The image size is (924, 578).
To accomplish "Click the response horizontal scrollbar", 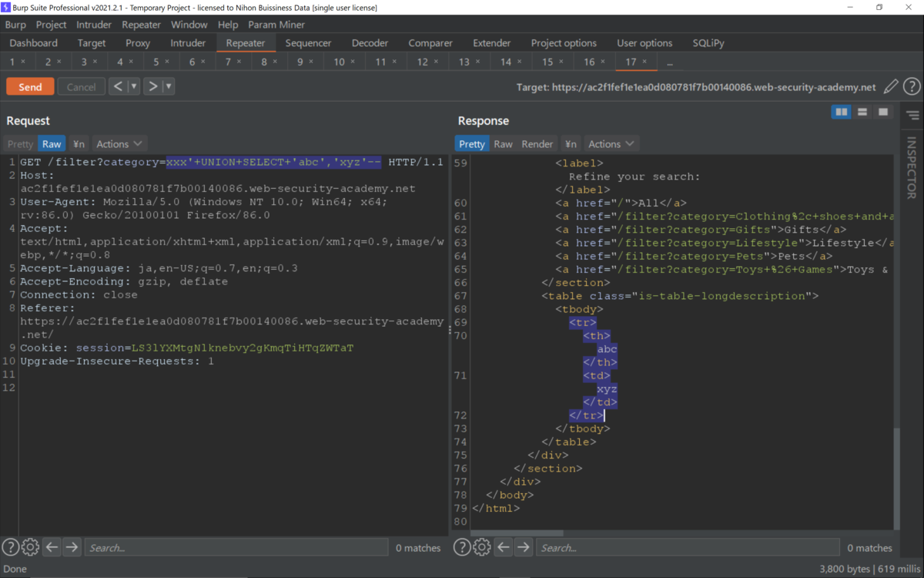I will tap(516, 533).
